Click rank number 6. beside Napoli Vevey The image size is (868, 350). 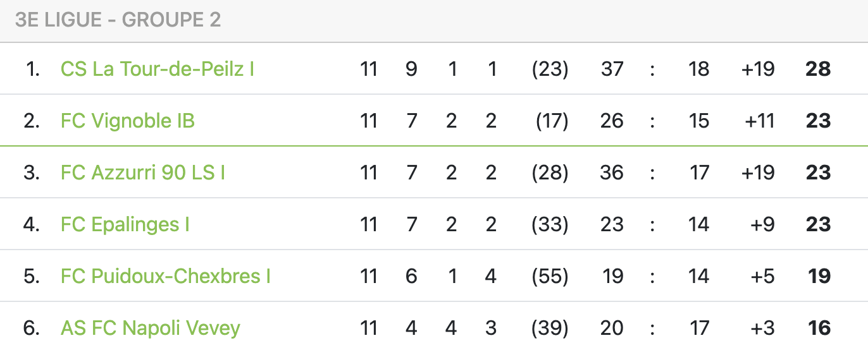(x=32, y=328)
